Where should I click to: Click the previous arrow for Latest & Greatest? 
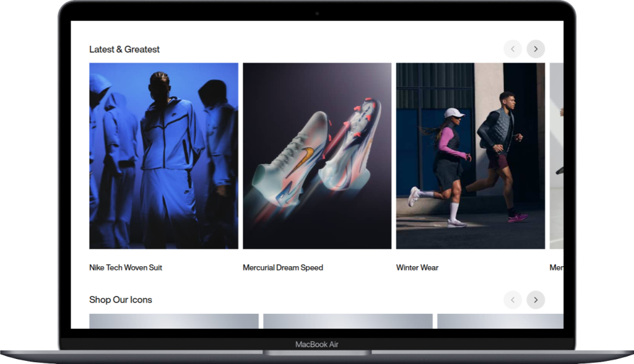513,49
